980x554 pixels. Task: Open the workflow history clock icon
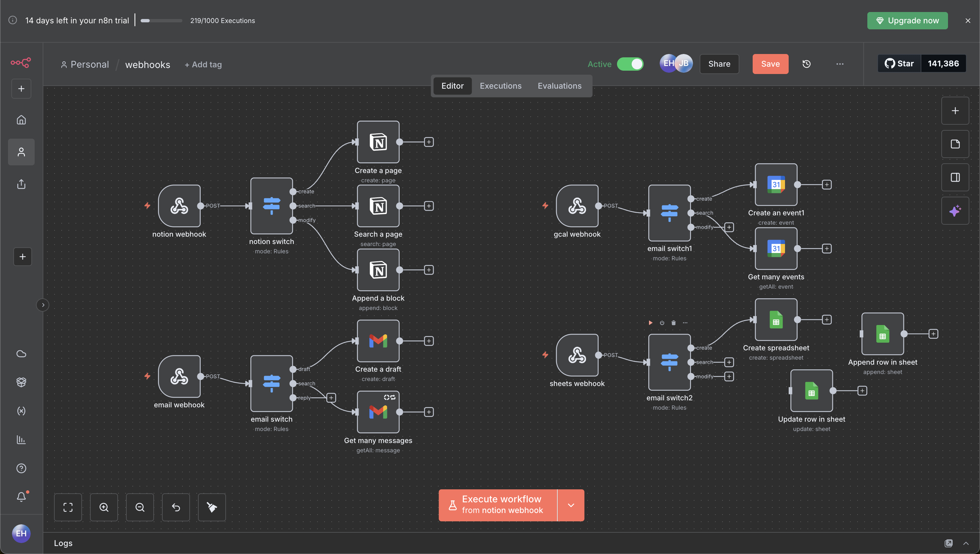click(x=806, y=64)
